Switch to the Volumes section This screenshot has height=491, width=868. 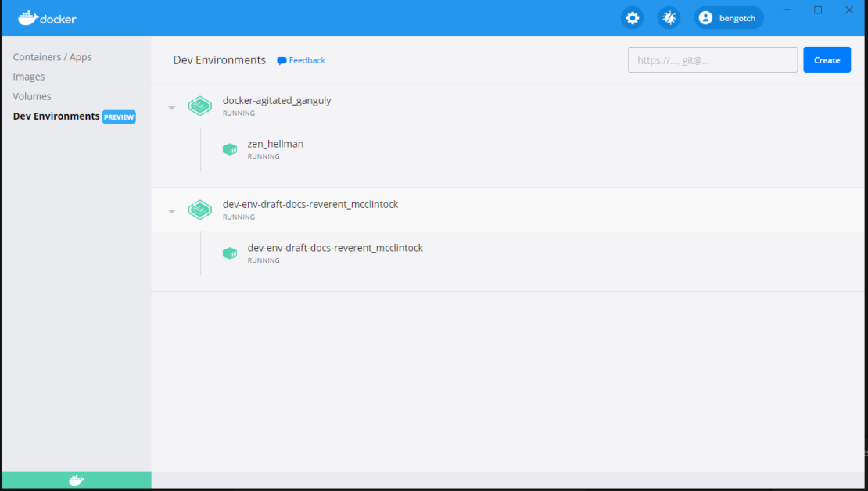click(32, 96)
